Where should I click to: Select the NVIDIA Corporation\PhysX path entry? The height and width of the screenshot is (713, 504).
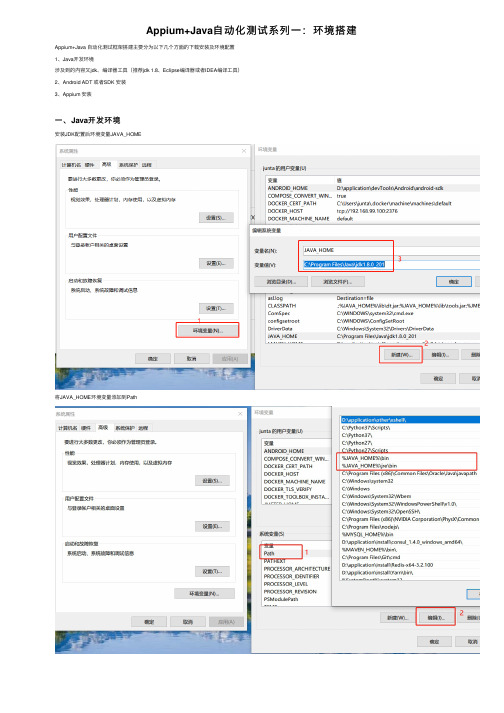[410, 519]
